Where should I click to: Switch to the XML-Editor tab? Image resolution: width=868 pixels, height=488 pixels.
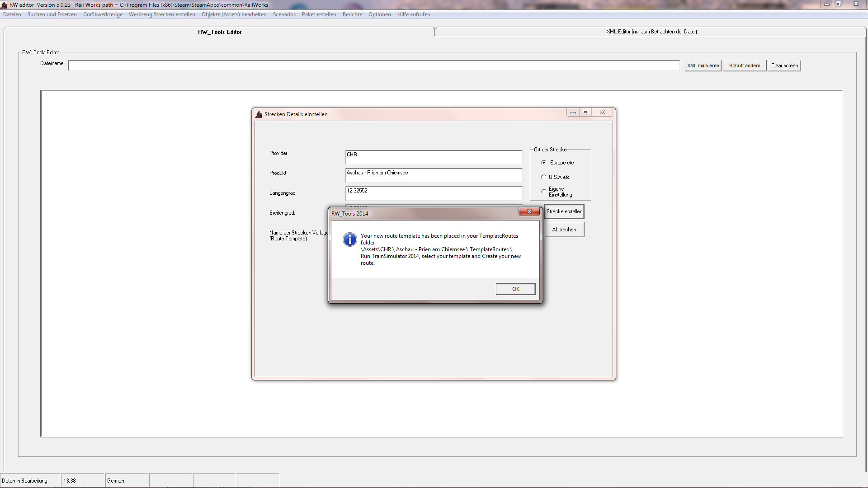click(651, 32)
